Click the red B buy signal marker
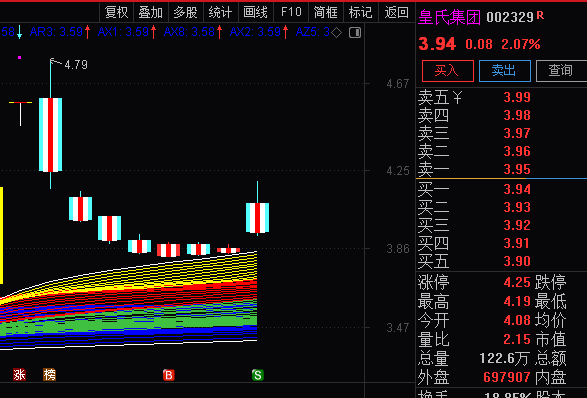The width and height of the screenshot is (587, 398). [168, 375]
